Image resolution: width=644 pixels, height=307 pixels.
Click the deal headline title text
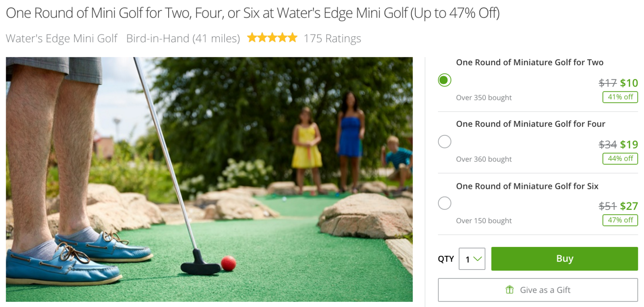coord(253,13)
